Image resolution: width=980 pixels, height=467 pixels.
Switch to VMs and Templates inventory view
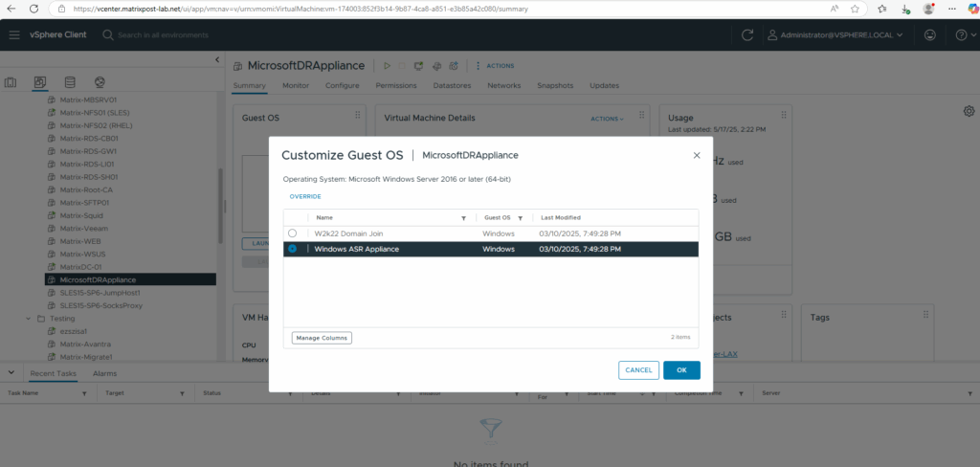pyautogui.click(x=40, y=82)
